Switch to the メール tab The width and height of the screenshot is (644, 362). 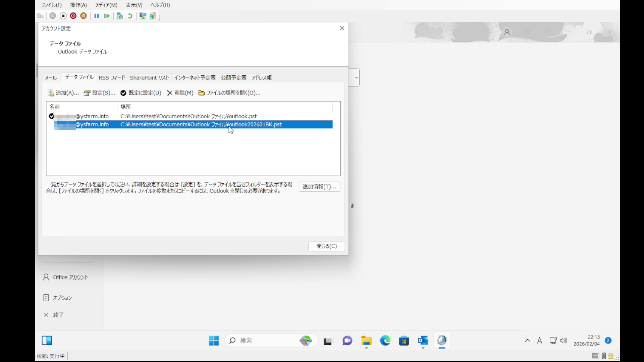(51, 78)
